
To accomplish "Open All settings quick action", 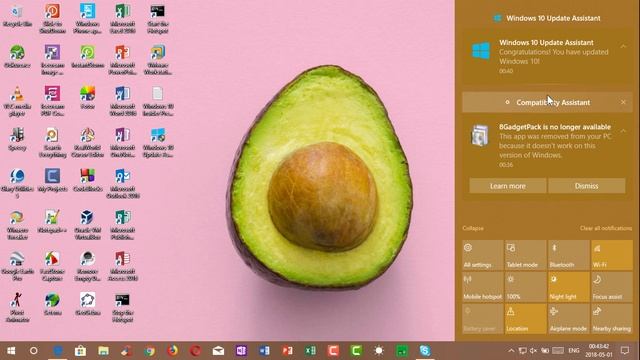I will click(482, 255).
